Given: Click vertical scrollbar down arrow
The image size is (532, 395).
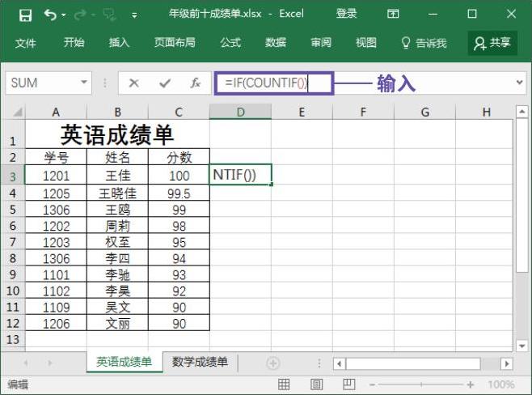Looking at the screenshot, I should coord(521,346).
